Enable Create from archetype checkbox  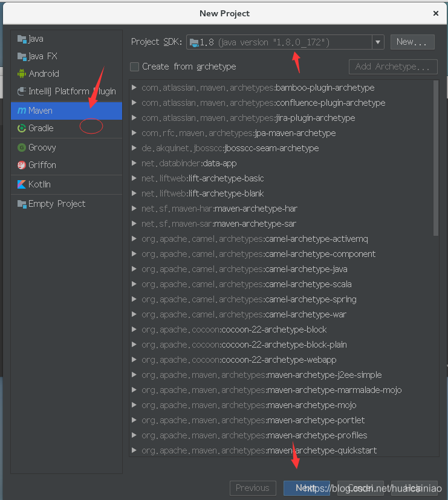pyautogui.click(x=135, y=67)
